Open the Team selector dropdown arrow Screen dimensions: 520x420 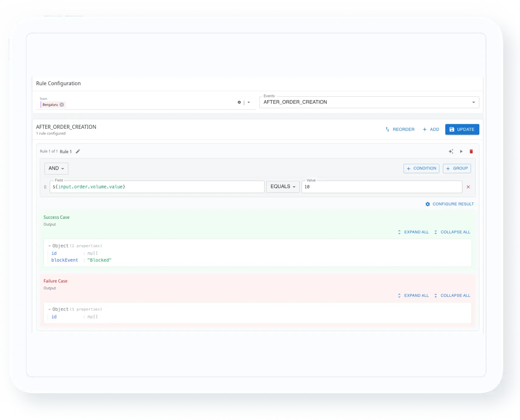[249, 102]
